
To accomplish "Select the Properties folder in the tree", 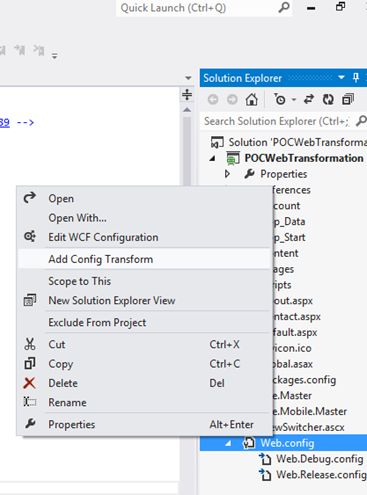I will 284,174.
